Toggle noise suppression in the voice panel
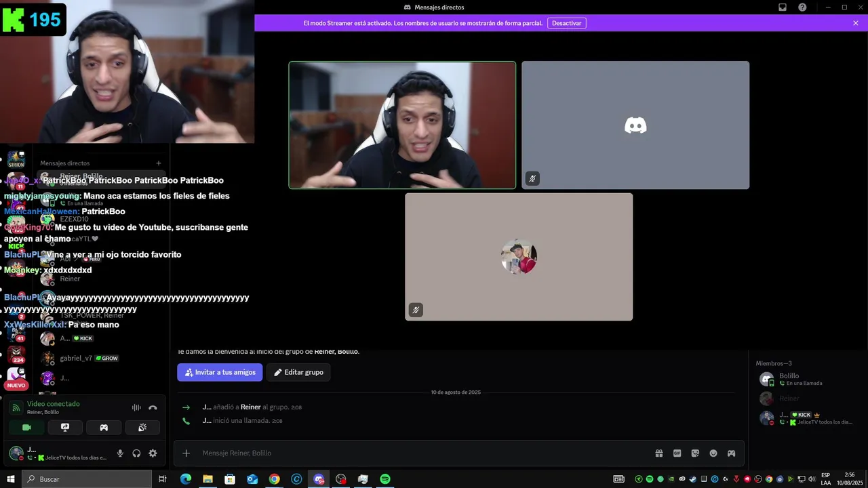868x488 pixels. [136, 407]
